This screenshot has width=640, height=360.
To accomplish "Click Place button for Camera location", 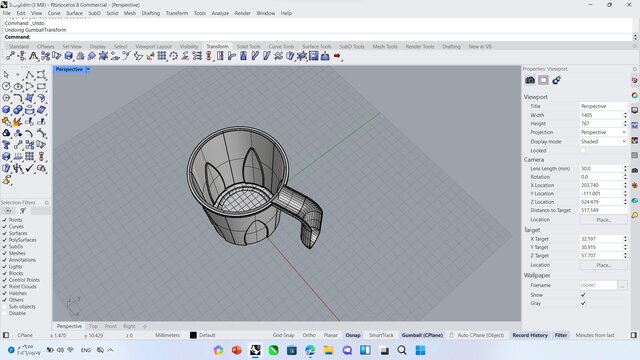I will tap(603, 220).
